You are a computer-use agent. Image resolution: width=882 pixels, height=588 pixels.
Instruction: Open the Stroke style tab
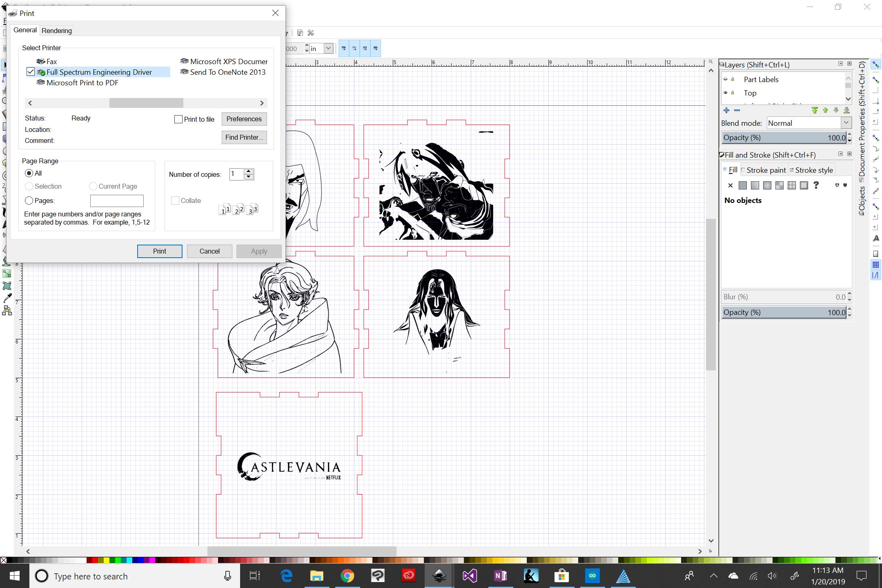coord(811,170)
